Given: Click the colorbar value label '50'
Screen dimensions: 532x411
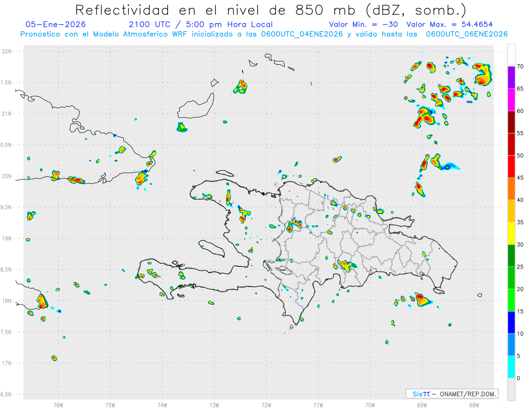Looking at the screenshot, I should tap(521, 156).
